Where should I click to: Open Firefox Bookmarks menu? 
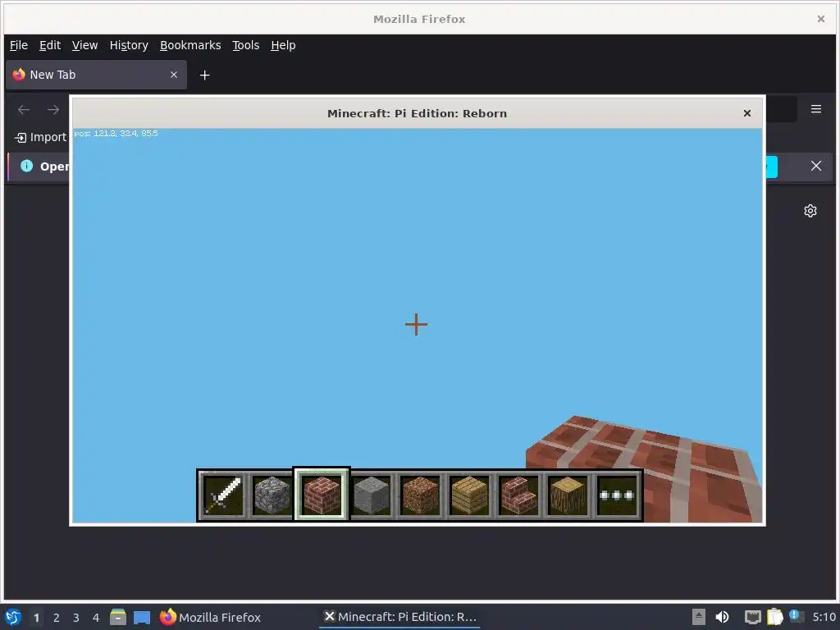(190, 45)
